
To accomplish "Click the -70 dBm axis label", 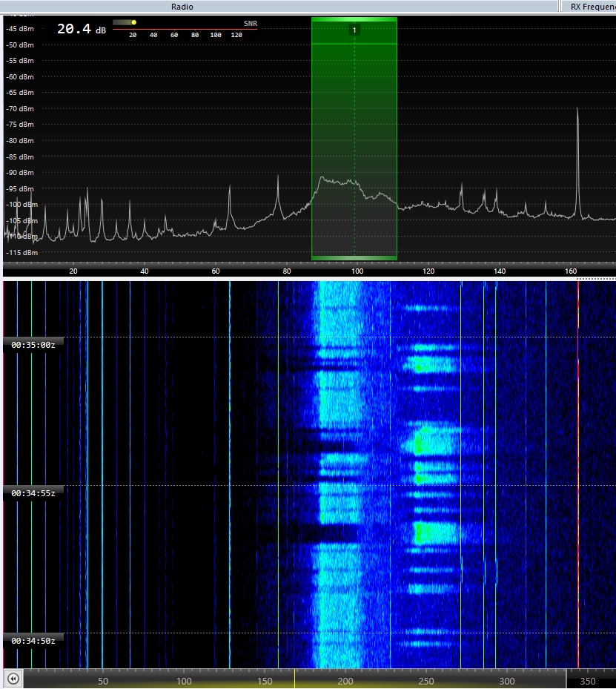I will click(20, 109).
